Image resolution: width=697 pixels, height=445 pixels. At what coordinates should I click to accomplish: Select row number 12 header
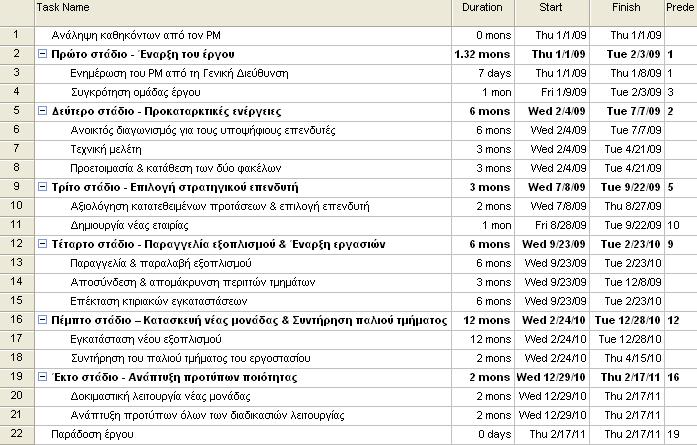coord(17,244)
